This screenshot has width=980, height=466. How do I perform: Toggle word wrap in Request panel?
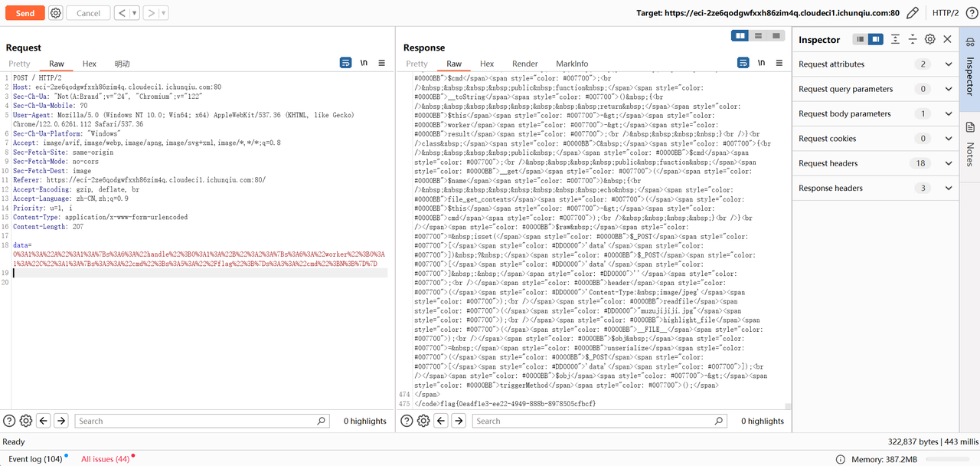345,63
